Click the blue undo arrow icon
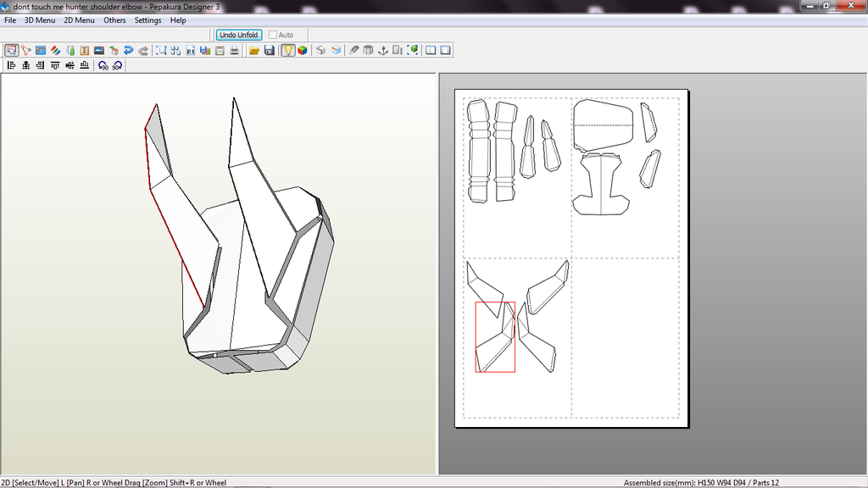 pyautogui.click(x=128, y=51)
